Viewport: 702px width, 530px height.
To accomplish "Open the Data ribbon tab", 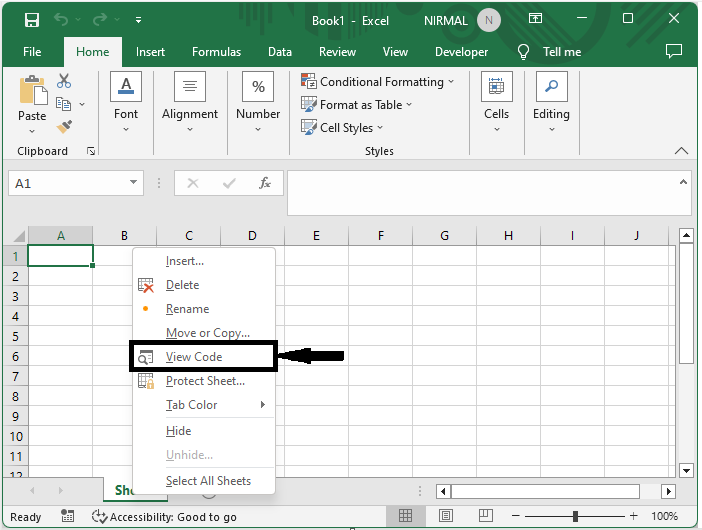I will [280, 52].
